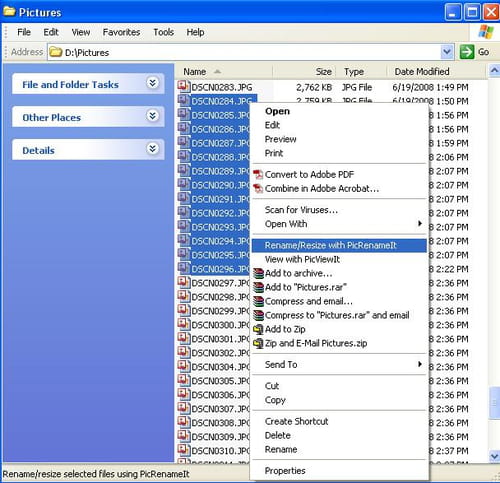Open the address bar dropdown arrow
The width and height of the screenshot is (500, 483).
(x=447, y=52)
